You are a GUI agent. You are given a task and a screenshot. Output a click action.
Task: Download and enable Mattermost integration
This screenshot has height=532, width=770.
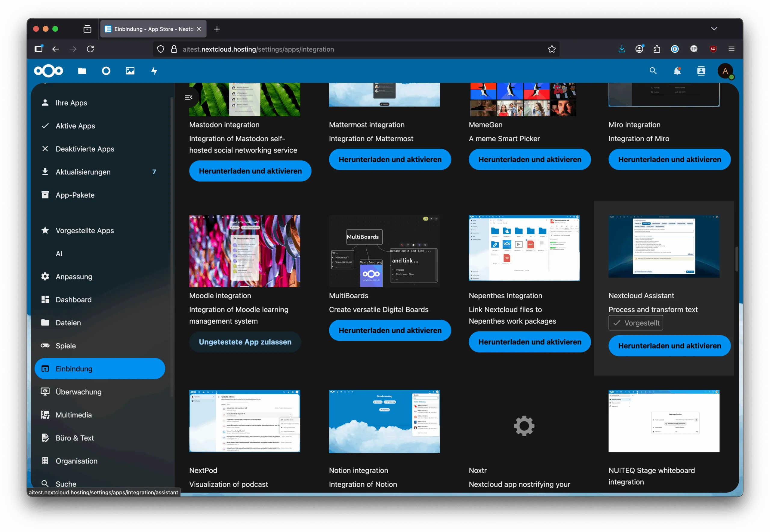click(390, 159)
